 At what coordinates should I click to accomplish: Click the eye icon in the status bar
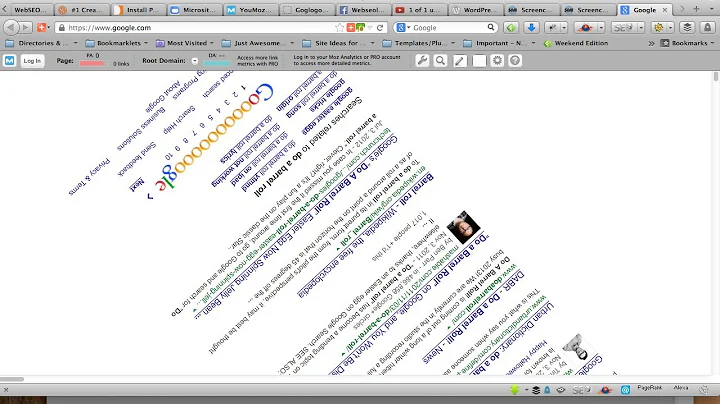pos(561,390)
